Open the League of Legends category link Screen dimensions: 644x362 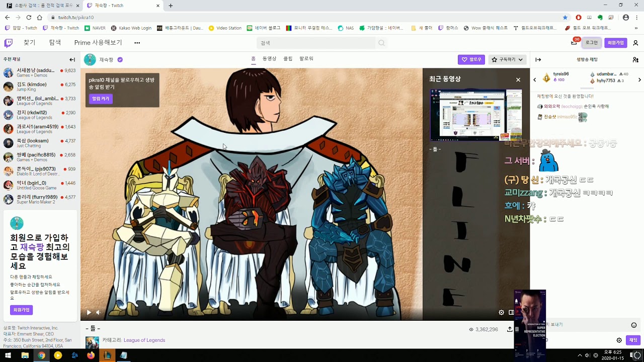pos(144,340)
